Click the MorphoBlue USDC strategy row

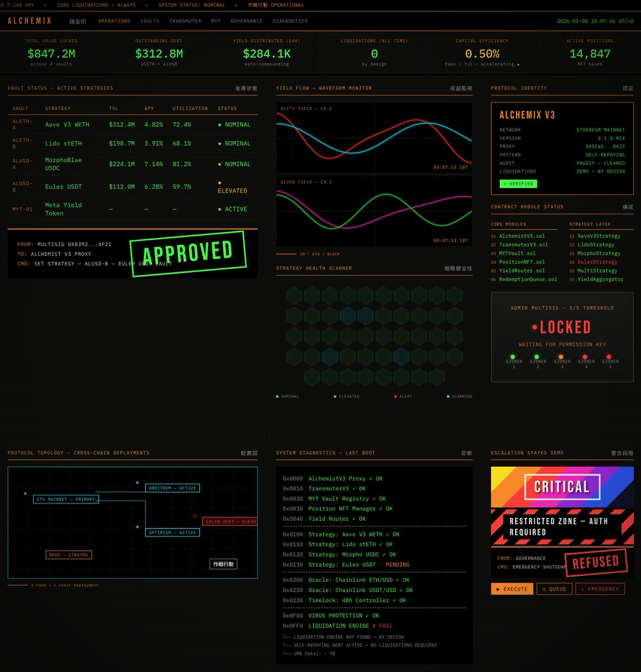point(133,164)
